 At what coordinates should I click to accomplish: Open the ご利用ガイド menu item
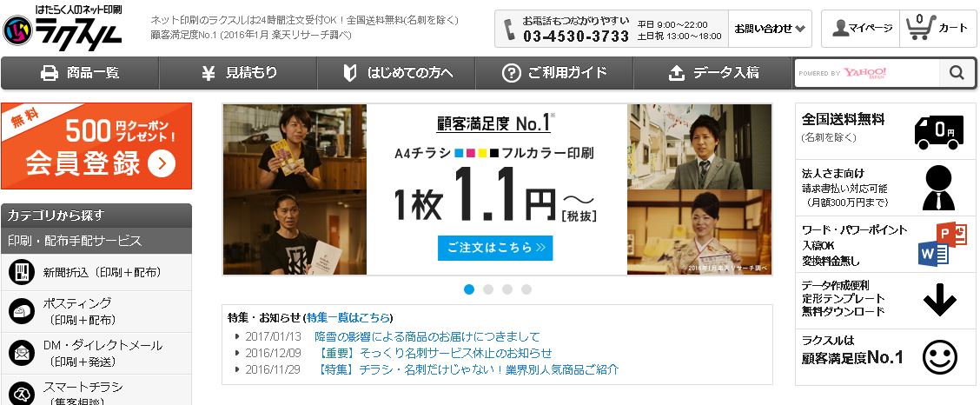[554, 73]
